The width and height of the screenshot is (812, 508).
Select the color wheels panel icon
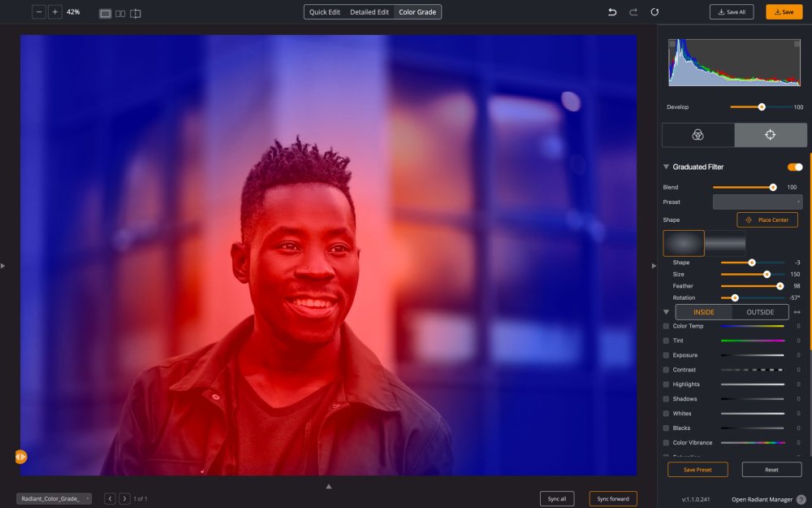click(697, 135)
